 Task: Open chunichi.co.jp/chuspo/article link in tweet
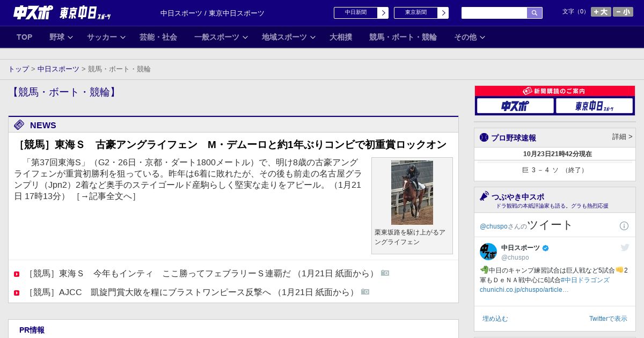pos(524,290)
